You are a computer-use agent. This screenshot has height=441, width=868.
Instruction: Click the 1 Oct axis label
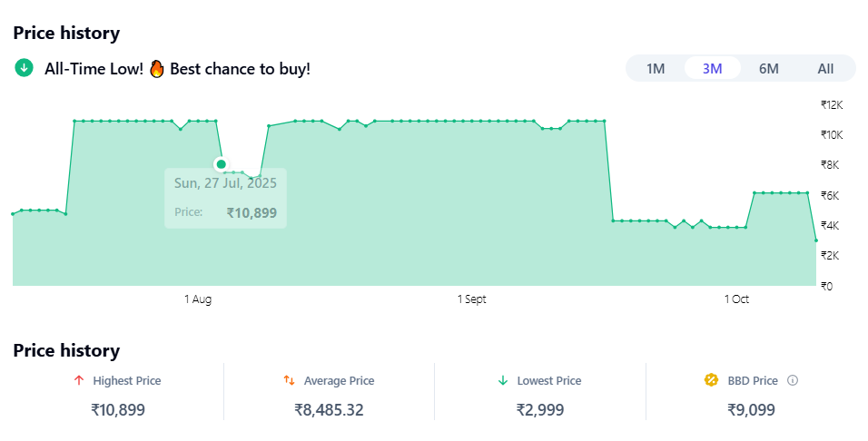[x=736, y=299]
